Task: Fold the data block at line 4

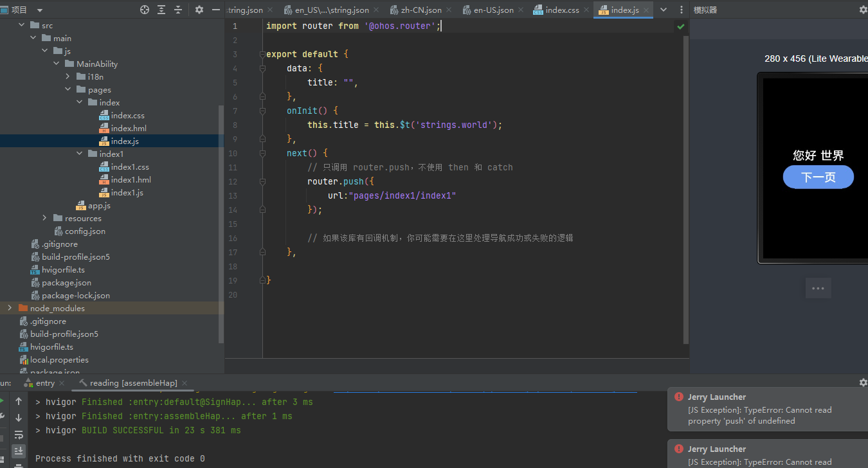Action: 262,68
